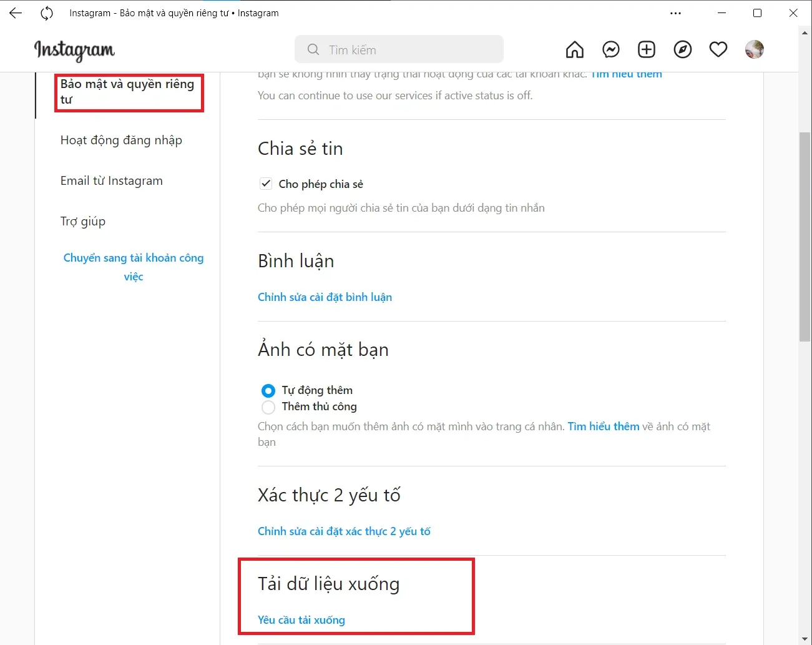
Task: Close the Instagram window
Action: pos(793,13)
